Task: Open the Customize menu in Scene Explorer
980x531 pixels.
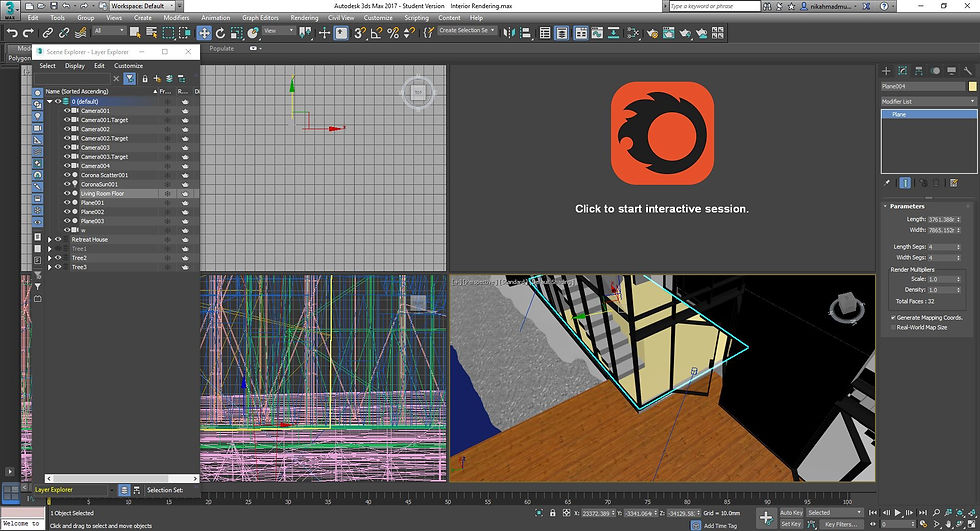Action: click(x=128, y=66)
